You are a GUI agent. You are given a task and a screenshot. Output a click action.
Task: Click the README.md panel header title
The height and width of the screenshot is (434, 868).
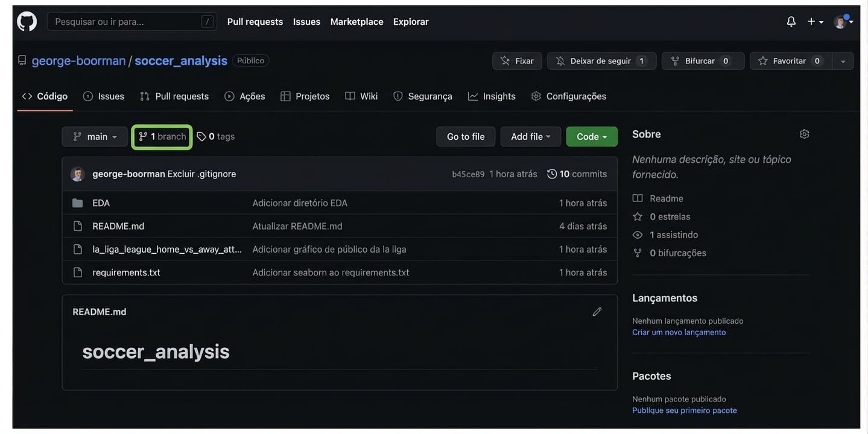click(x=100, y=312)
